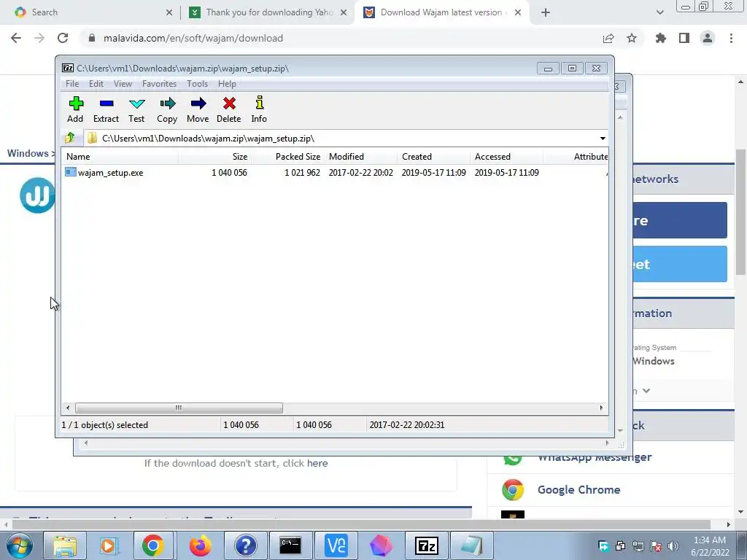747x560 pixels.
Task: Open the VNC app from the taskbar
Action: 336,545
